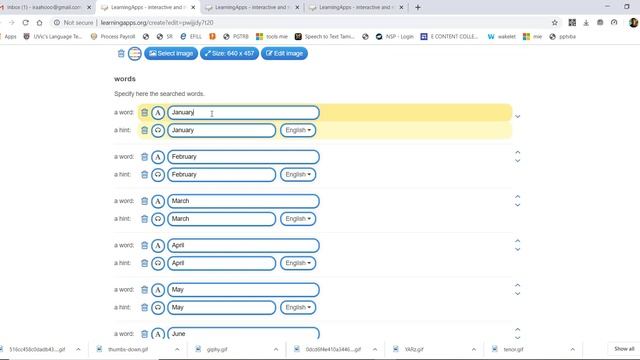Delete the March hint
This screenshot has width=640, height=360.
point(144,219)
